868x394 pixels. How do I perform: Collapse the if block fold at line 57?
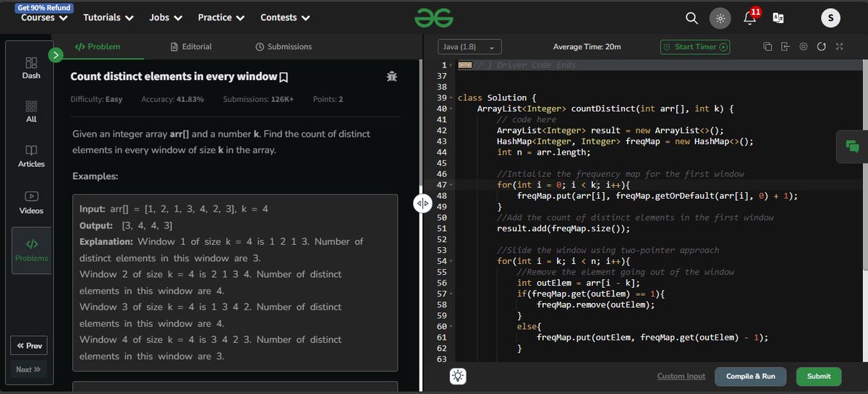[451, 294]
